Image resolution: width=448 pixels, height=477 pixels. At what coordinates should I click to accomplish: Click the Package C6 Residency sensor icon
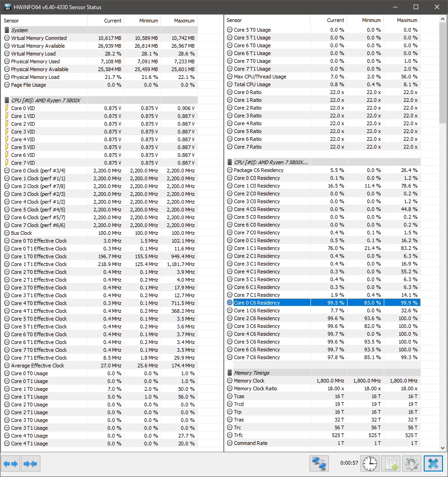(x=230, y=170)
